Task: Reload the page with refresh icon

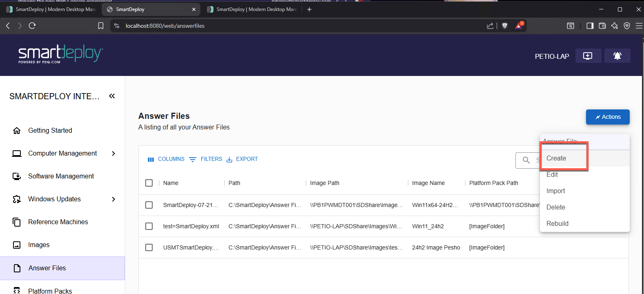Action: click(x=32, y=26)
